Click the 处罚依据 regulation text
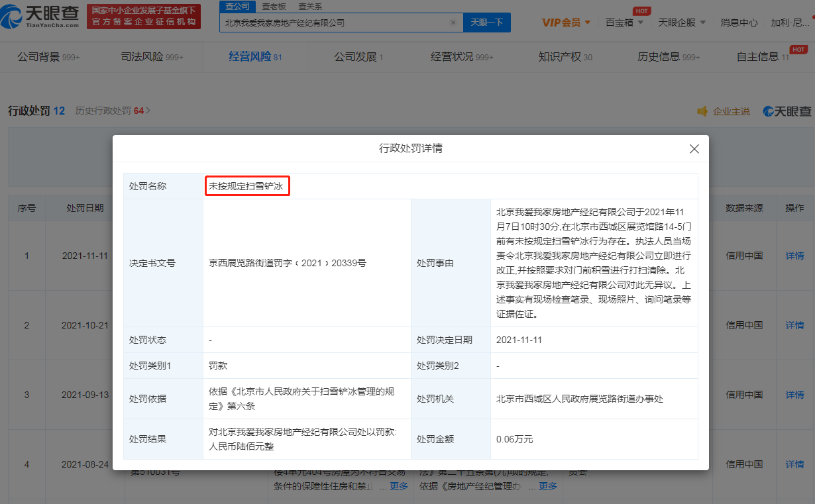This screenshot has height=504, width=815. (x=301, y=399)
